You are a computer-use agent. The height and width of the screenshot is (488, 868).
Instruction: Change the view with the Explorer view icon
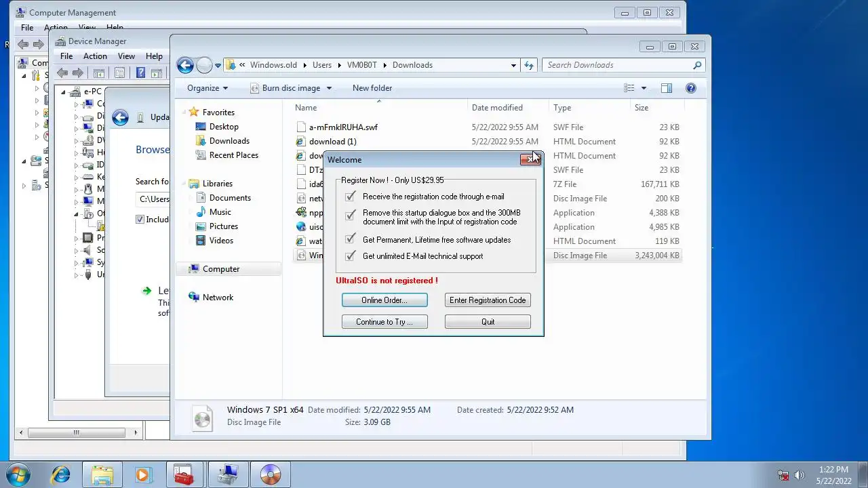click(x=629, y=88)
